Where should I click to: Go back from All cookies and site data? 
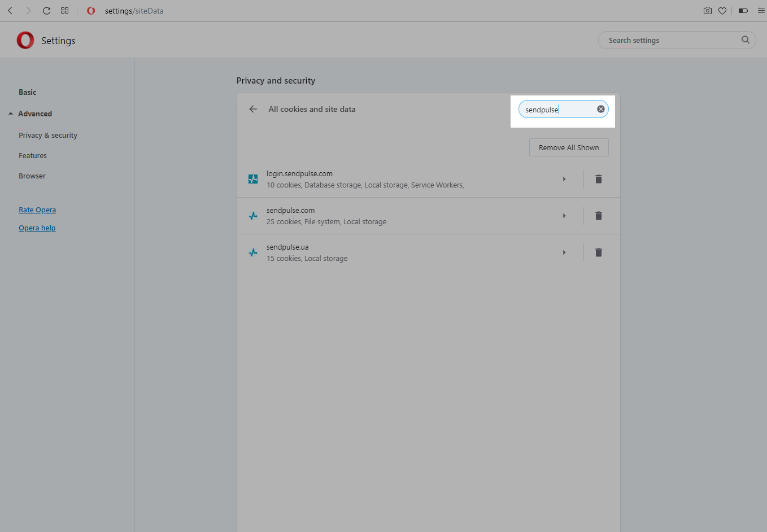pyautogui.click(x=253, y=109)
